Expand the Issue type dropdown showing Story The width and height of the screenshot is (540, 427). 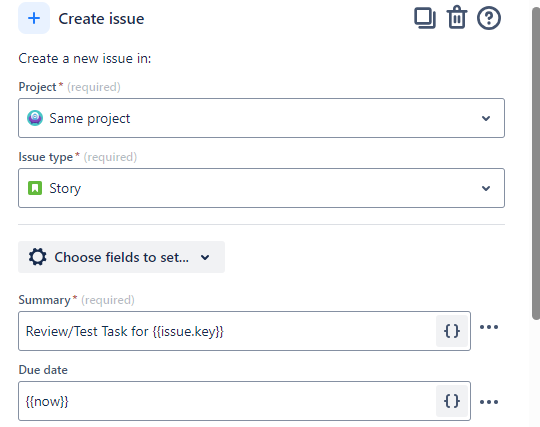(261, 188)
